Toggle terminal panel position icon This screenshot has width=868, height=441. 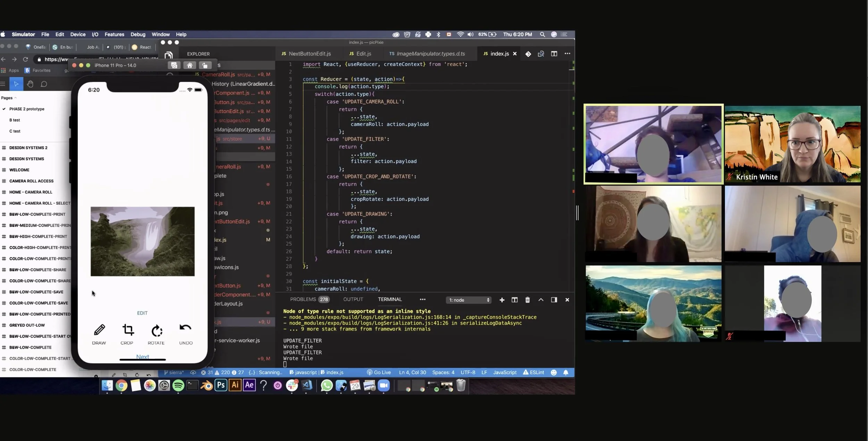coord(554,300)
